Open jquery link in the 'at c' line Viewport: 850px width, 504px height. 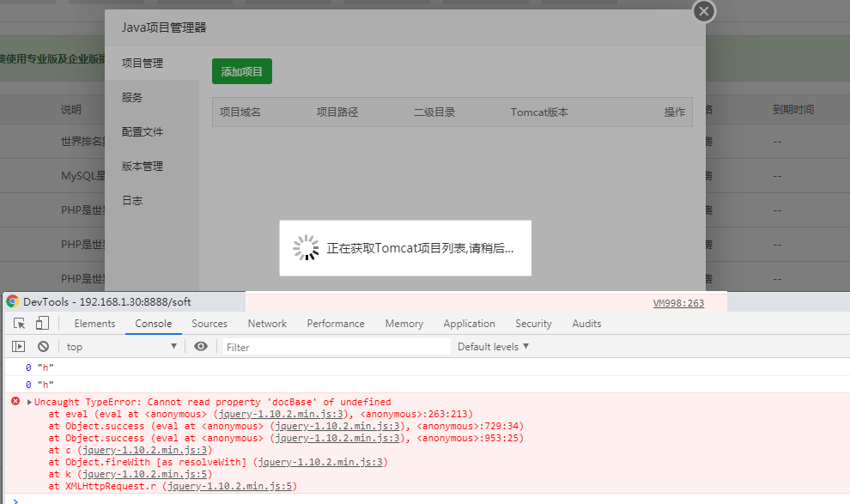point(145,451)
